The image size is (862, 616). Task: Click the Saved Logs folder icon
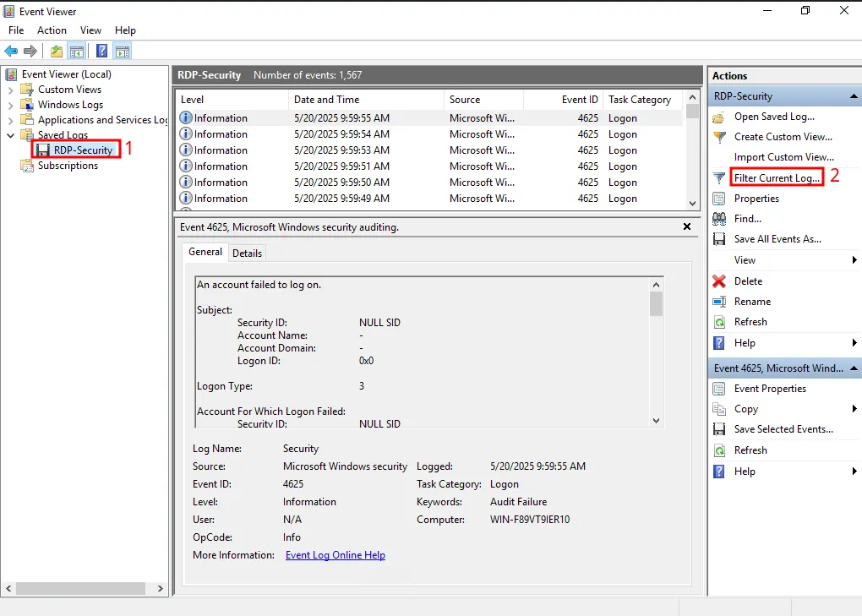click(x=27, y=135)
